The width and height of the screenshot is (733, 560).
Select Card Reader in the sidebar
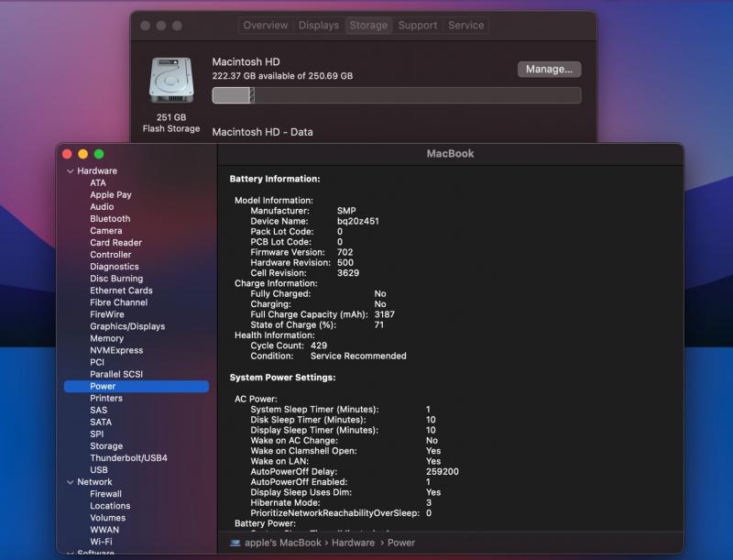(x=116, y=243)
